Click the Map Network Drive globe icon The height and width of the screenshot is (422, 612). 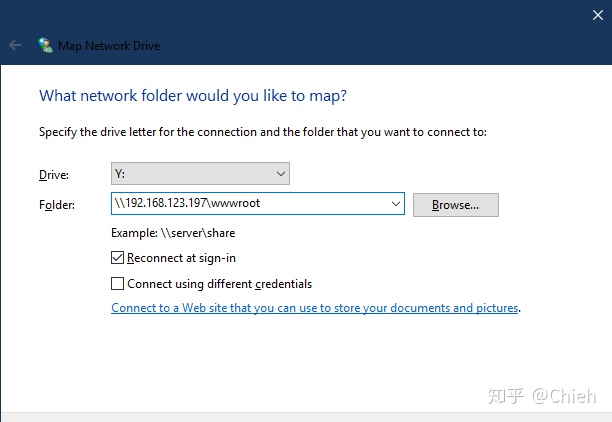[x=45, y=45]
